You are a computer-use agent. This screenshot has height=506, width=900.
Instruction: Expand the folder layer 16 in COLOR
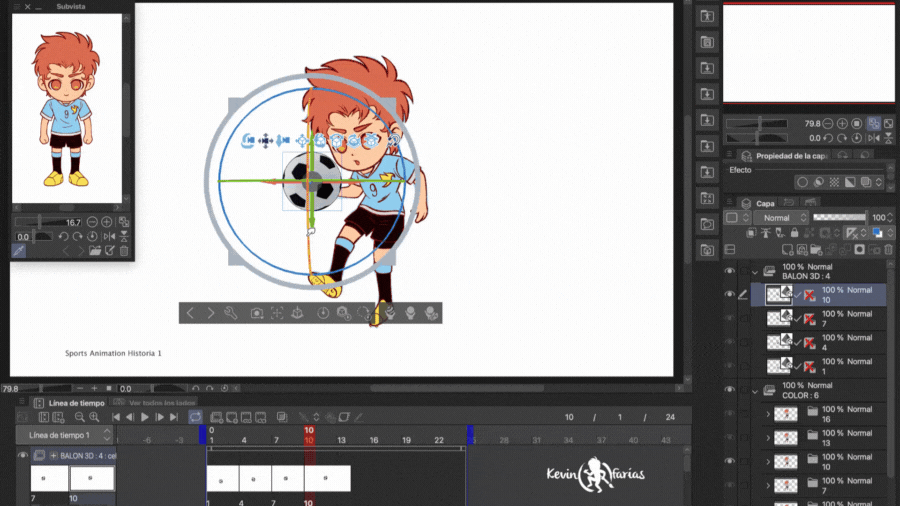(x=768, y=414)
